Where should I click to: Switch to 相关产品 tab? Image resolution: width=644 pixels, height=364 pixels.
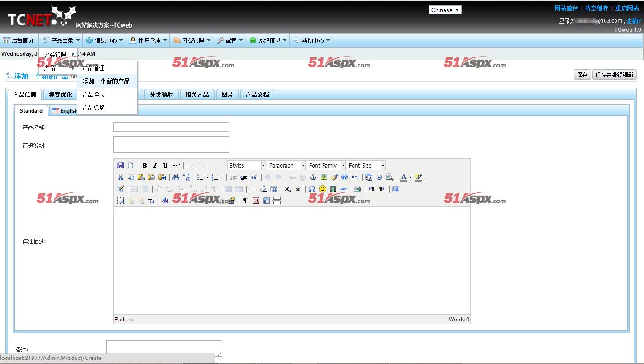[197, 95]
